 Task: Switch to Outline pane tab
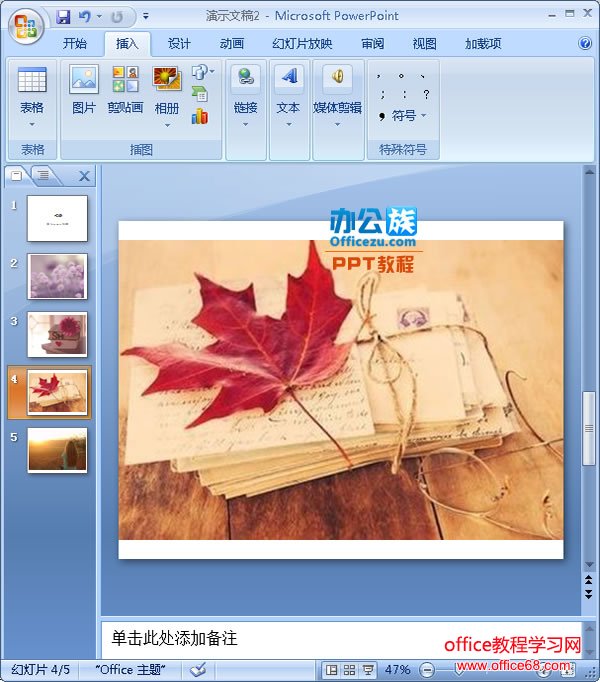(x=44, y=175)
